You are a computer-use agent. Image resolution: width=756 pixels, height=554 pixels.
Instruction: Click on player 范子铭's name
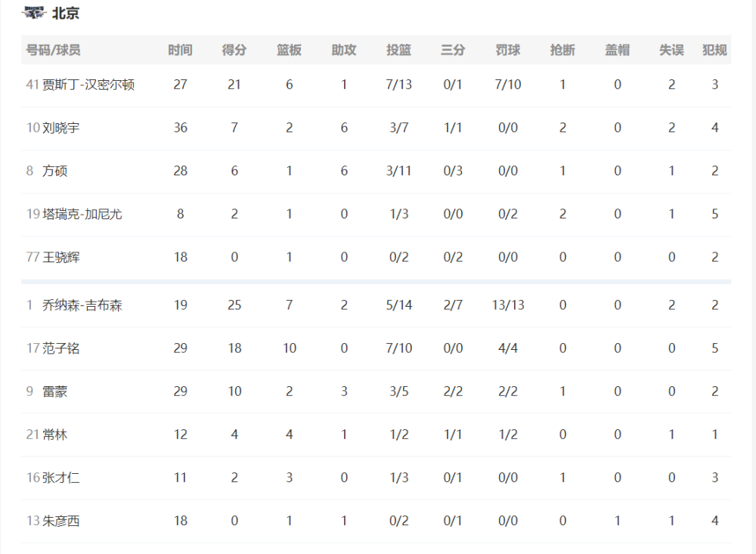60,348
